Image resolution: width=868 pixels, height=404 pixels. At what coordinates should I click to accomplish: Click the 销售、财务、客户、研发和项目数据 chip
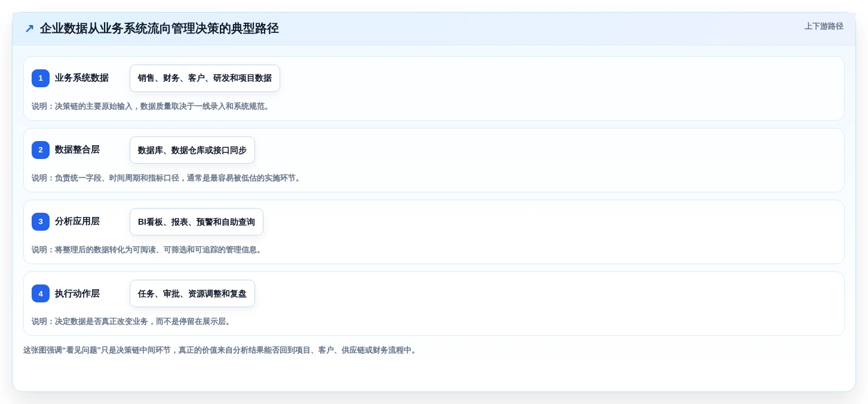[x=205, y=78]
